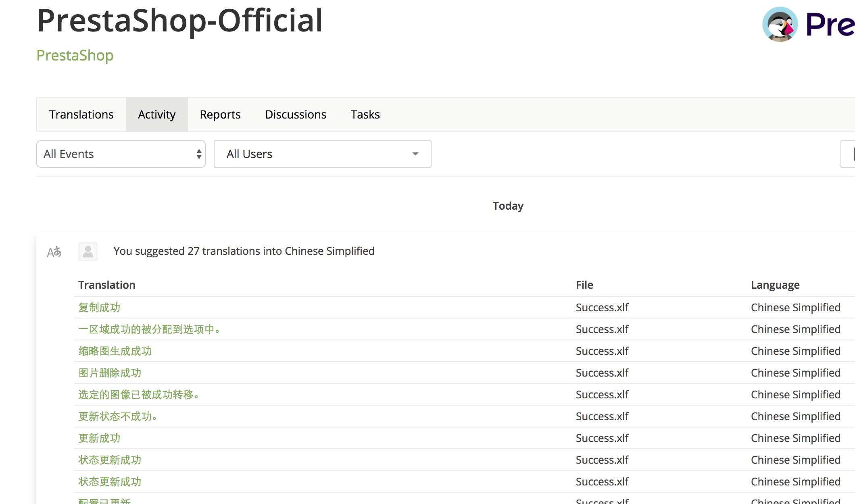Click Success.xlf in the 缩略图生成成功 row

pos(602,351)
